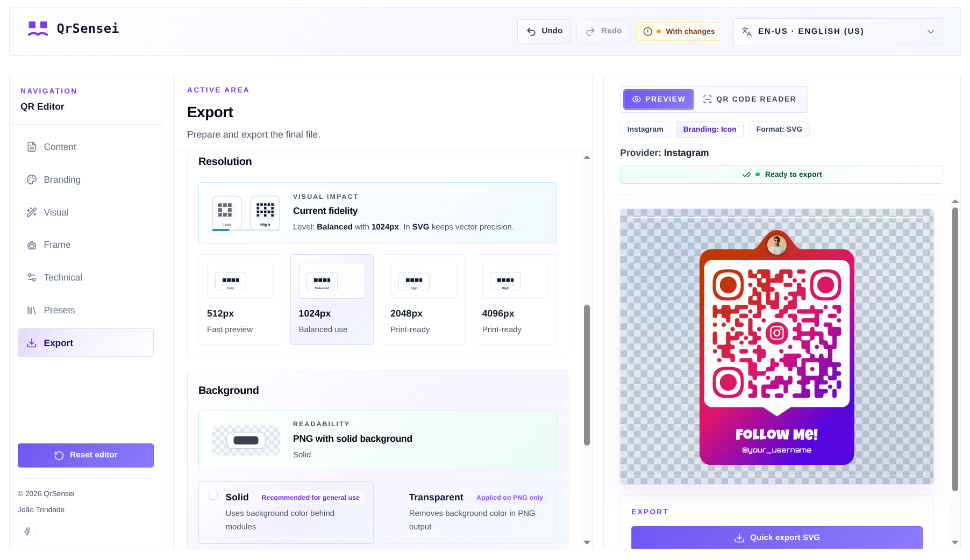Click the QR Code Reader scan icon

(708, 99)
